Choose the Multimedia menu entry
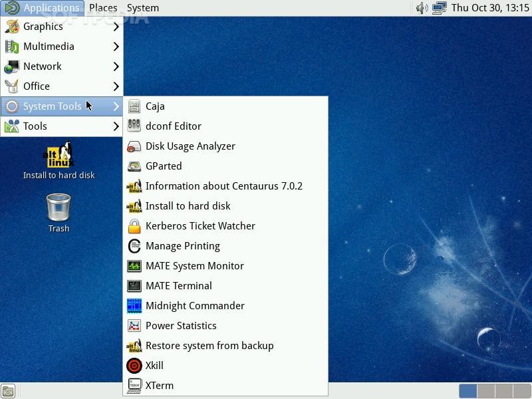 click(62, 47)
